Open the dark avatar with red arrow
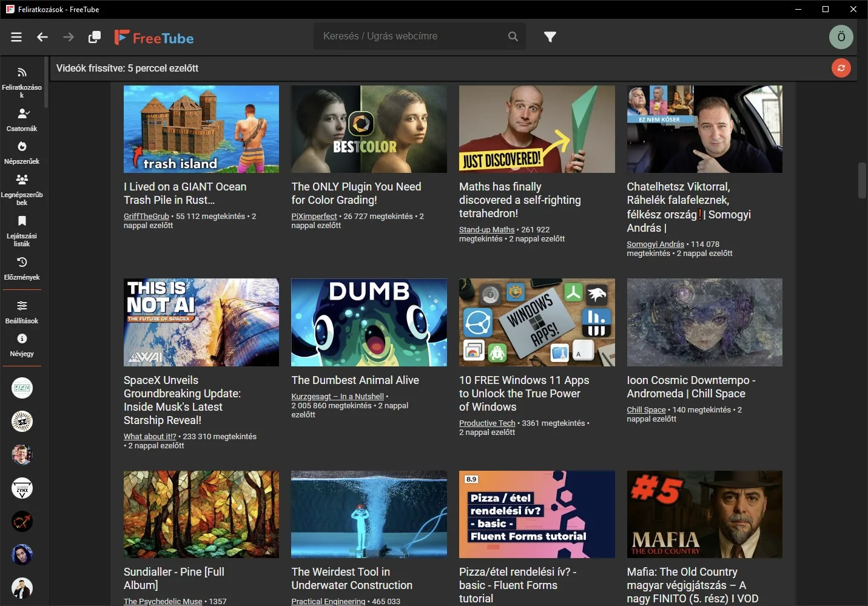 [x=22, y=521]
